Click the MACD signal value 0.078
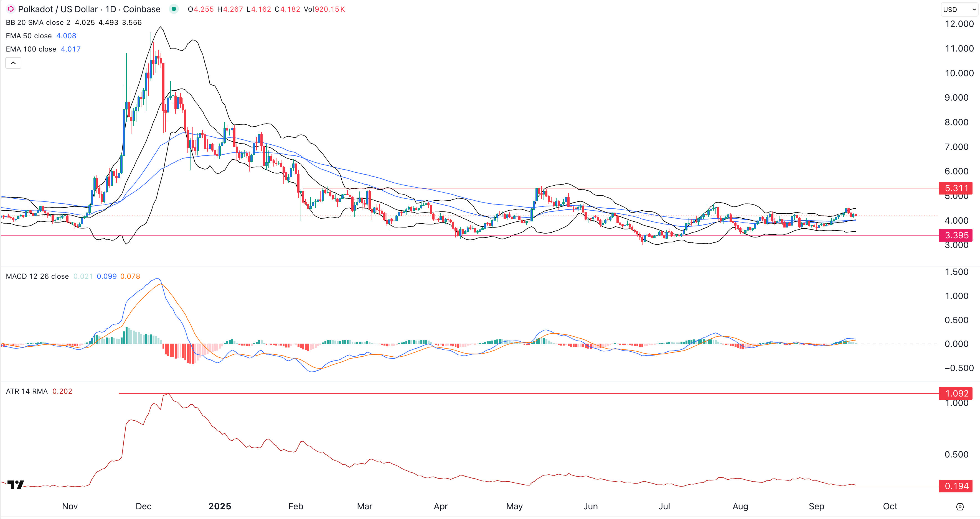Image resolution: width=980 pixels, height=519 pixels. coord(130,277)
